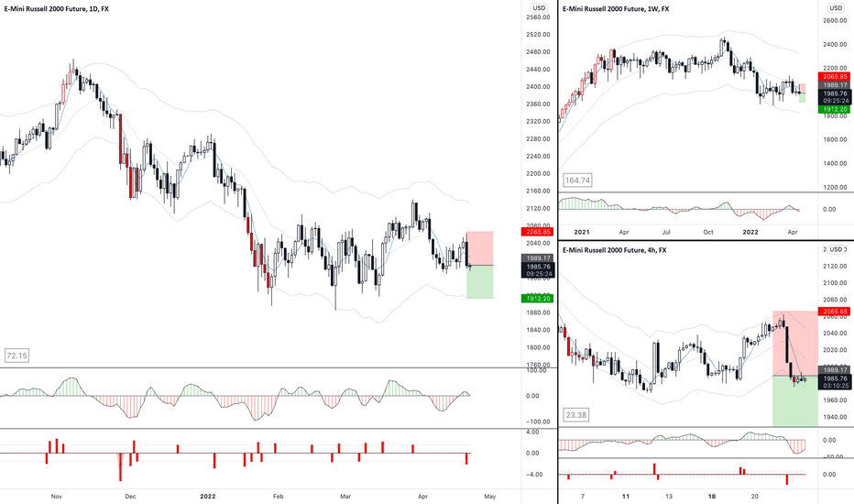Select the green 1912.20 label on weekly price axis

tap(835, 109)
